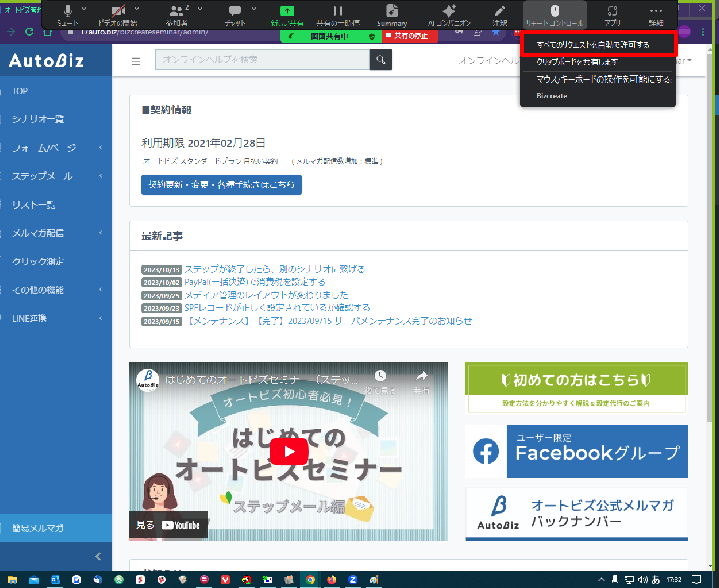
Task: Click the online help search field
Action: pyautogui.click(x=262, y=61)
